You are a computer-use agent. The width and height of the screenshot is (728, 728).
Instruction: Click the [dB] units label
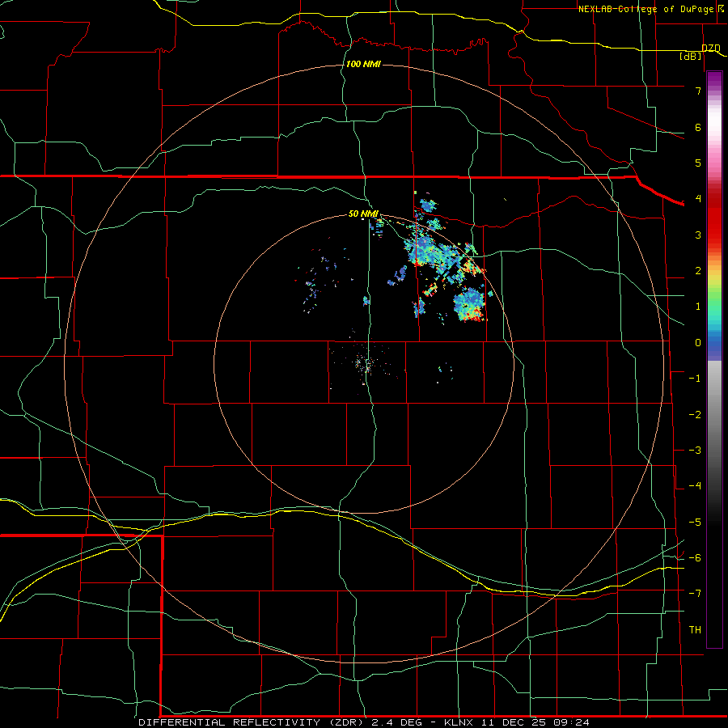pos(691,56)
